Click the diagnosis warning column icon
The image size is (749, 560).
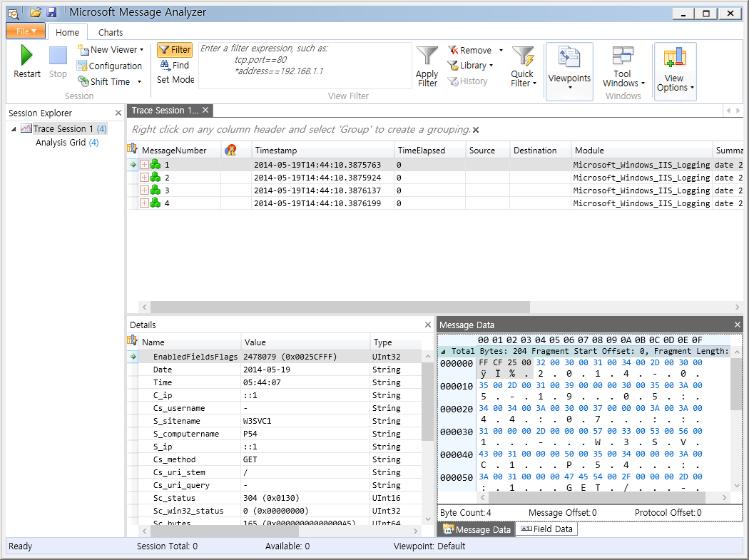[x=230, y=150]
